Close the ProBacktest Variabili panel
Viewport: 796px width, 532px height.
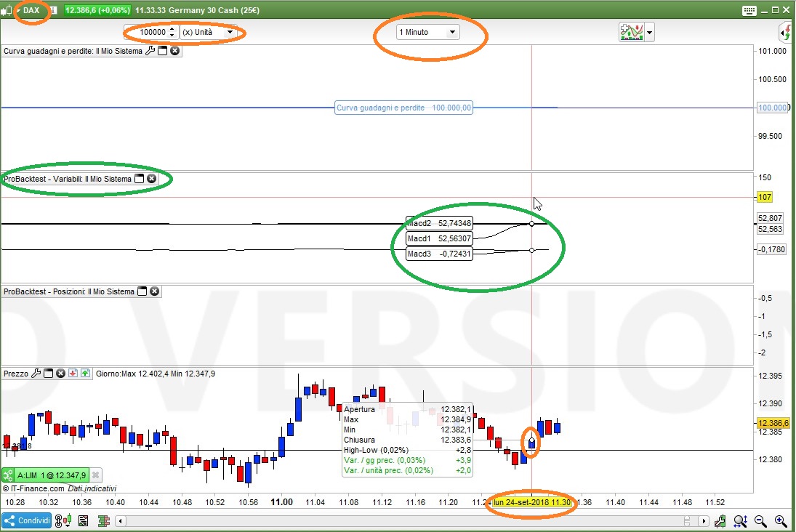click(151, 179)
